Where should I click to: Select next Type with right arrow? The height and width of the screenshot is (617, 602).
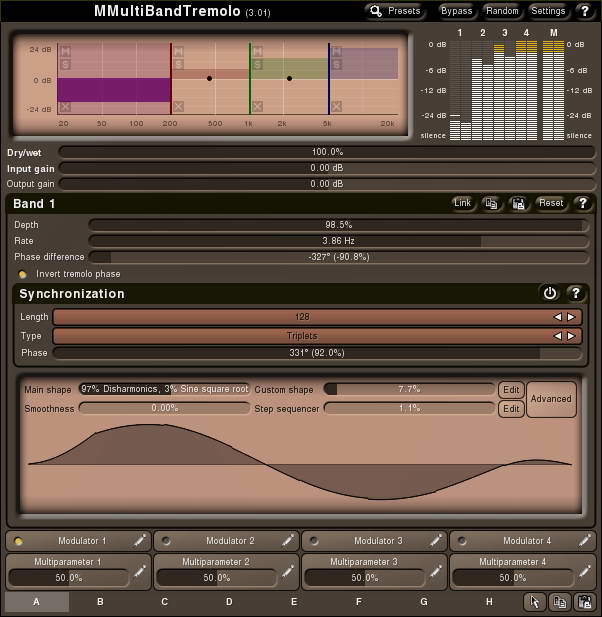coord(571,336)
